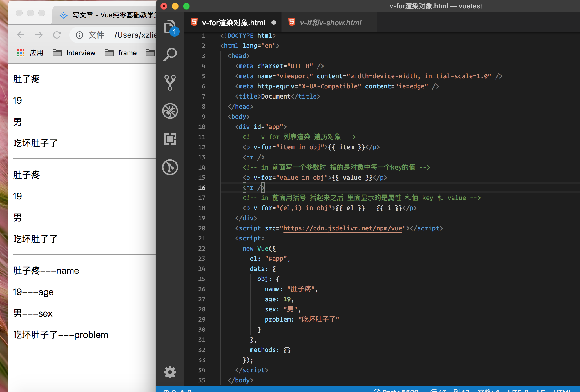The image size is (580, 392).
Task: Click line number 16 in the gutter
Action: point(202,188)
